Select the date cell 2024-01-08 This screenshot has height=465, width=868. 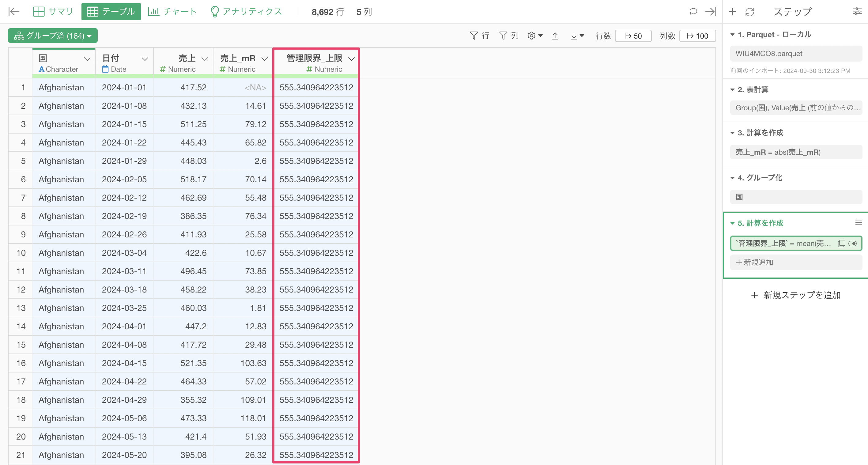[124, 106]
